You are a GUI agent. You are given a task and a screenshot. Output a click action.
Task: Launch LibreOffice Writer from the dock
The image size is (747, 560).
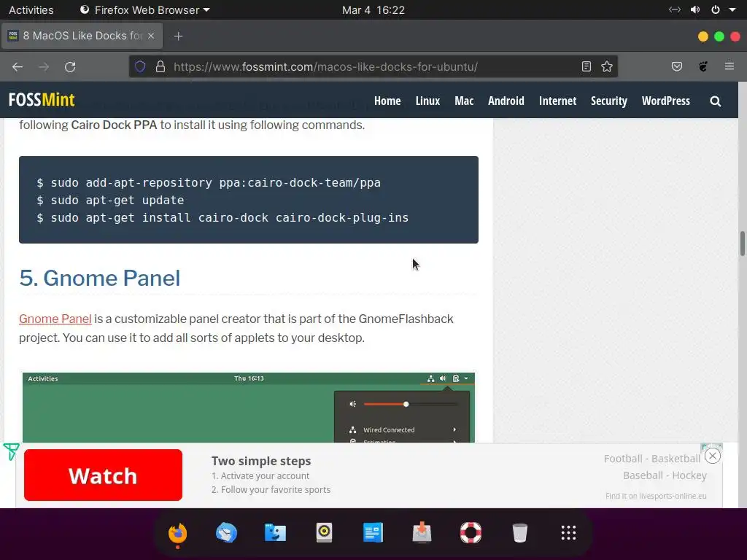[373, 533]
